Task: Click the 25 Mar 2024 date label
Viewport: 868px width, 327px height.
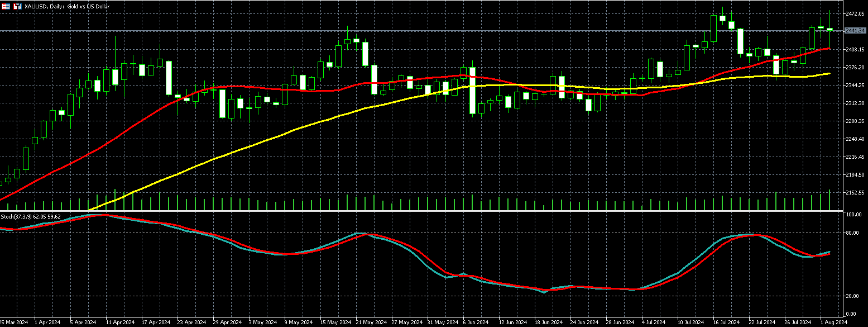Action: coord(14,323)
